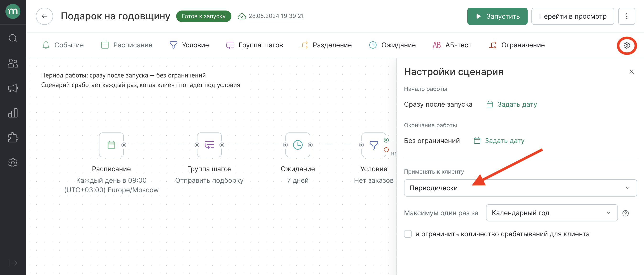
Task: Add an Ожидание block from toolbar
Action: [x=392, y=45]
